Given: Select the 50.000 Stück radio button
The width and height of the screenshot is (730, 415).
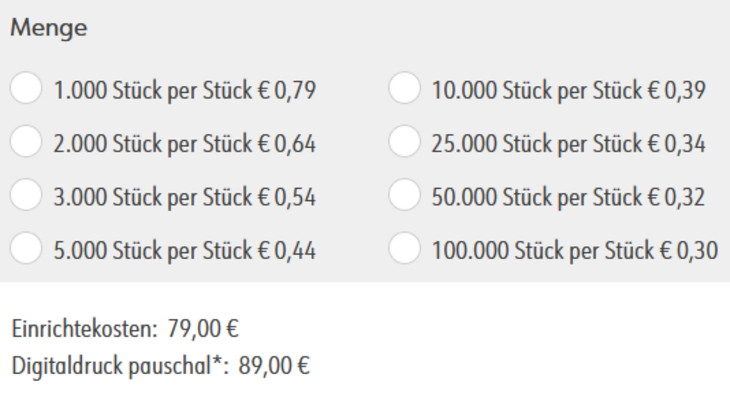Looking at the screenshot, I should (x=405, y=196).
